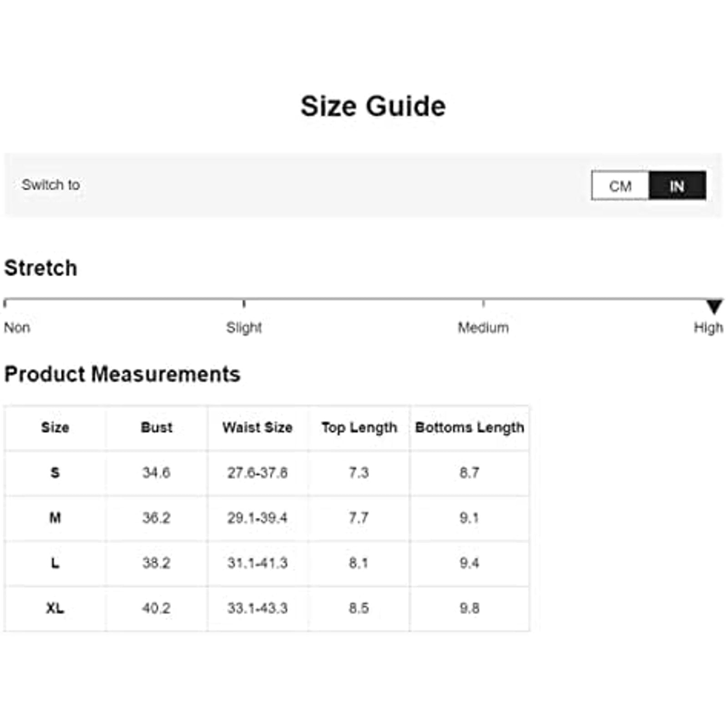Select the M size row label
The height and width of the screenshot is (728, 728).
[55, 518]
